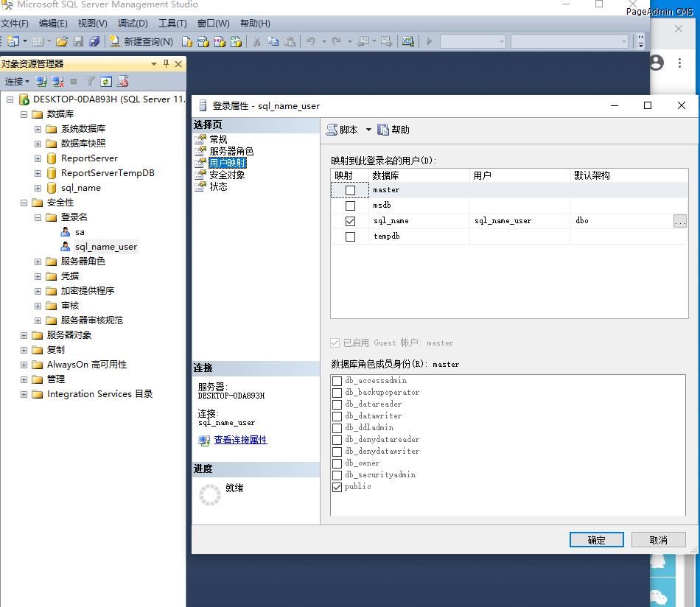This screenshot has width=700, height=607.
Task: Enable the db_datareader role checkbox
Action: click(337, 404)
